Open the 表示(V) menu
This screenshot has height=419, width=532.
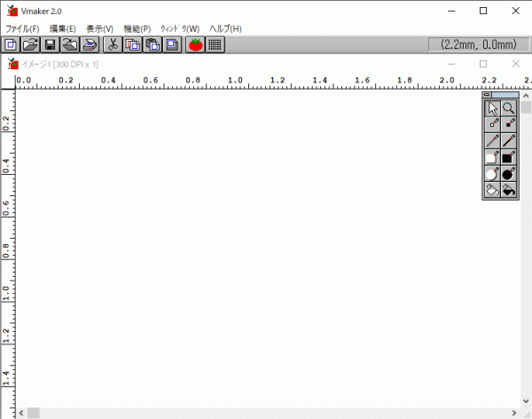coord(99,29)
